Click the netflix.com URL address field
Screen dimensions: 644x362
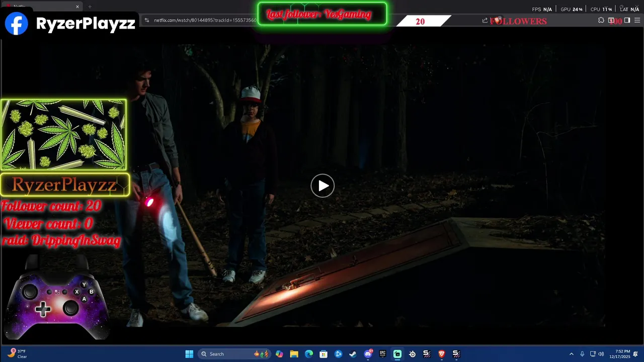click(205, 20)
